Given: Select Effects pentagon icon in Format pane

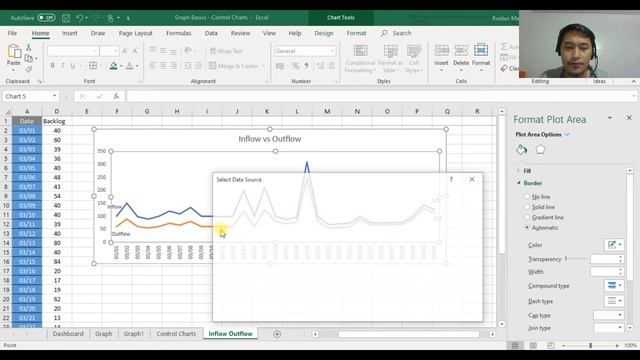Looking at the screenshot, I should click(x=540, y=150).
